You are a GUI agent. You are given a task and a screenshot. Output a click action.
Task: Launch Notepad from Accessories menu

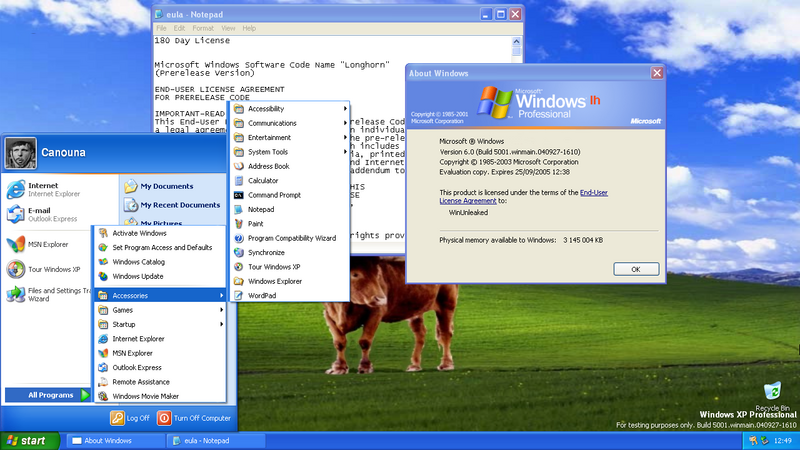pyautogui.click(x=290, y=209)
